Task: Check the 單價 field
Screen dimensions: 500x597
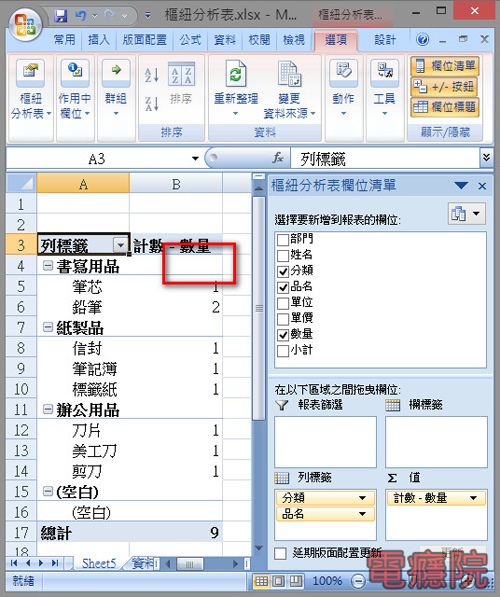Action: 283,319
